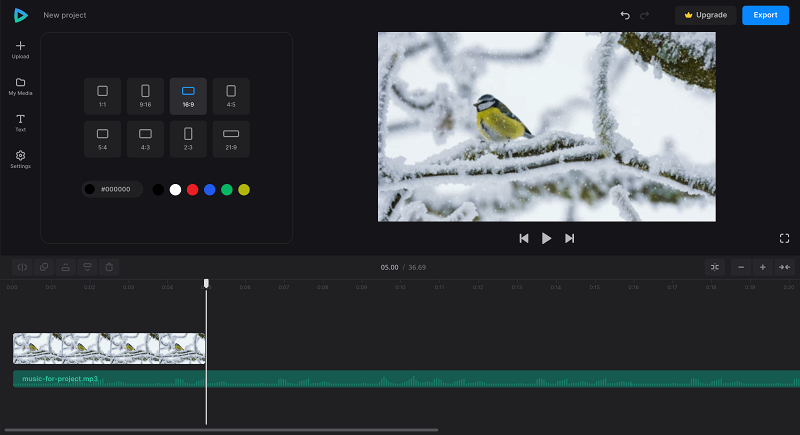Move the clip to upper track

66,267
